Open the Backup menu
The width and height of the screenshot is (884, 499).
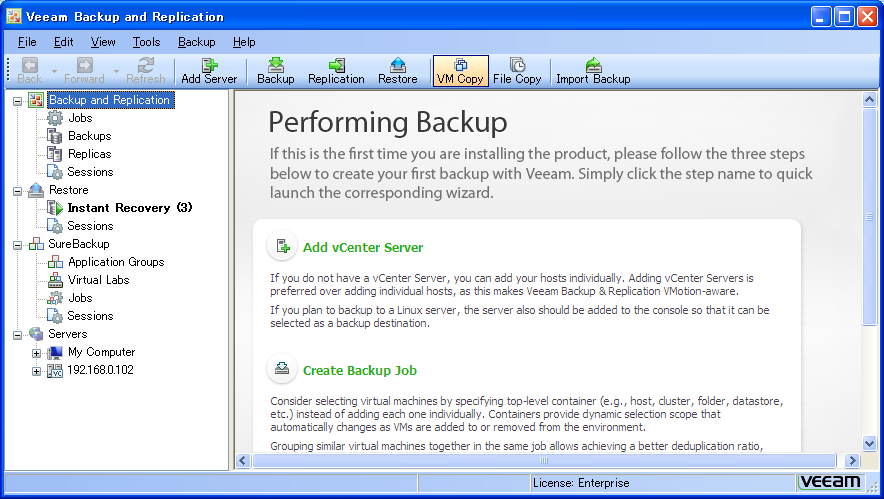click(197, 42)
